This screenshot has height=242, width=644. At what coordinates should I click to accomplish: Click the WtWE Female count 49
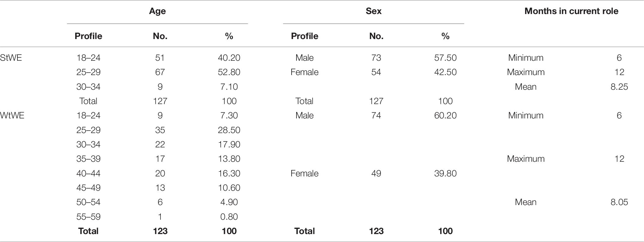[x=376, y=173]
